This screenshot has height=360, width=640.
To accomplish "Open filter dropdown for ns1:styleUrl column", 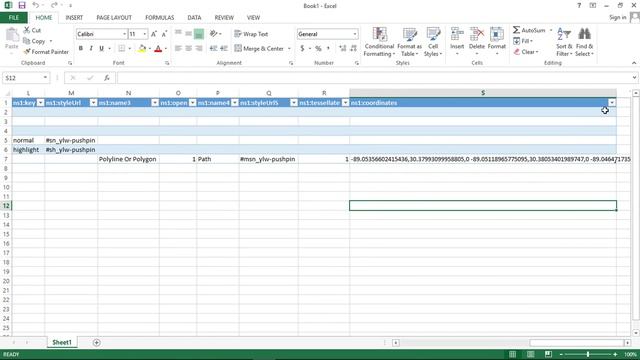I will pos(93,103).
